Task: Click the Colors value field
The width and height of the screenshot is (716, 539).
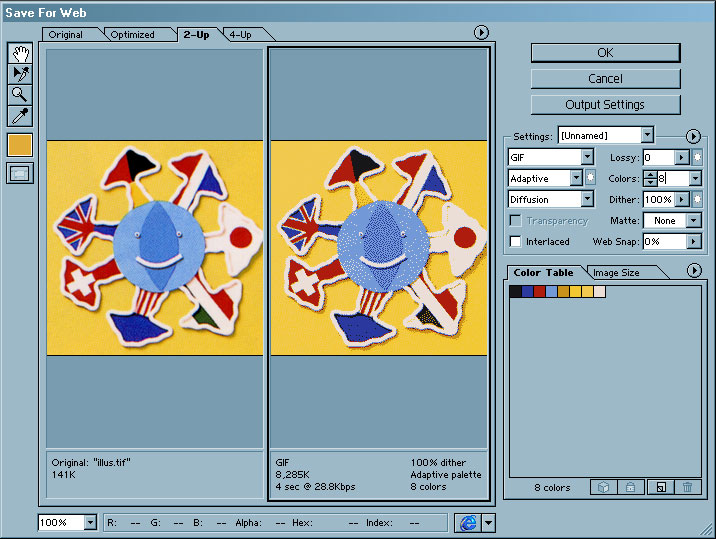Action: point(673,178)
